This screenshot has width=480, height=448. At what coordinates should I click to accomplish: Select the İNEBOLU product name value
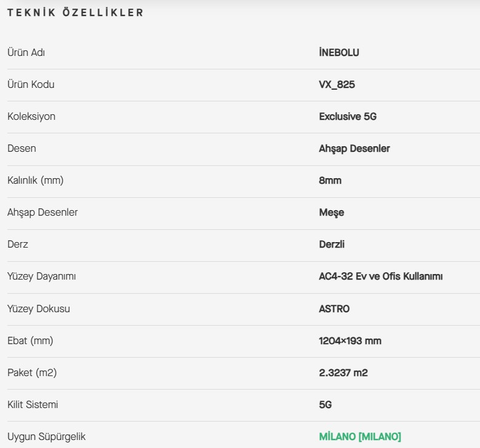coord(339,52)
